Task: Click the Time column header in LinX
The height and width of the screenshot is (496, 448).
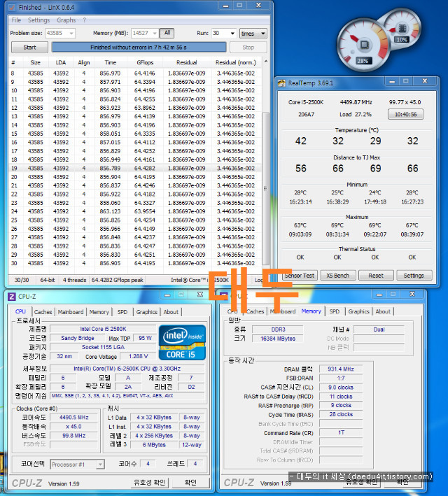Action: (x=111, y=62)
